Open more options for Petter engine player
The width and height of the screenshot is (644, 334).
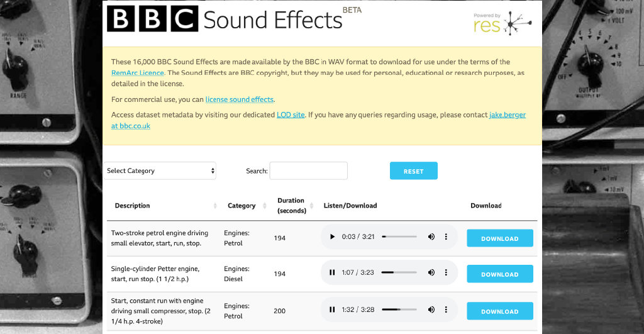point(446,273)
